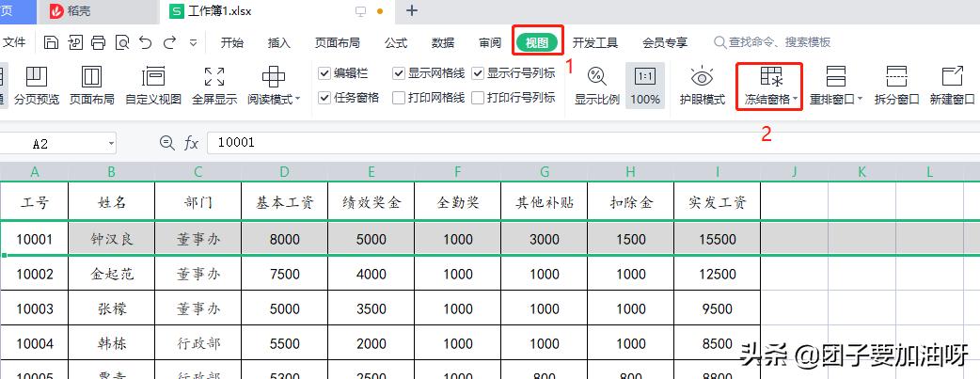Click the Save icon in quick toolbar
This screenshot has width=980, height=379.
point(51,42)
